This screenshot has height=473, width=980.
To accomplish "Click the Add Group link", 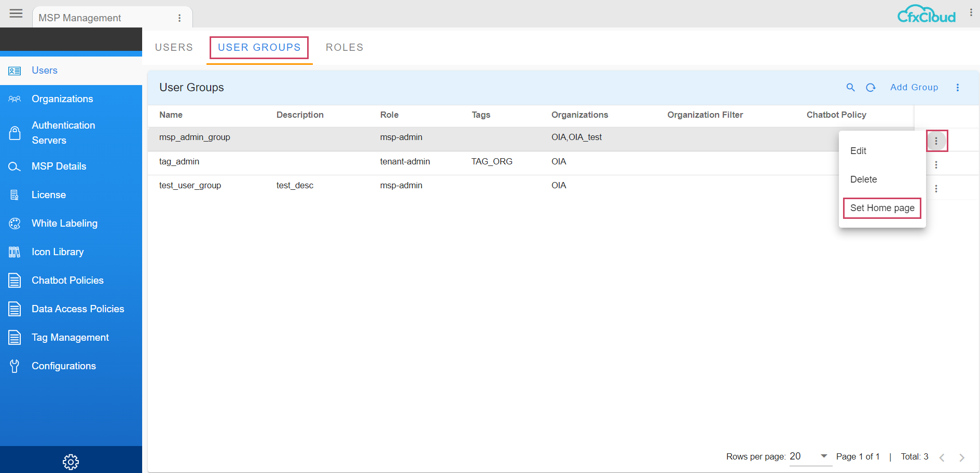I will 914,87.
